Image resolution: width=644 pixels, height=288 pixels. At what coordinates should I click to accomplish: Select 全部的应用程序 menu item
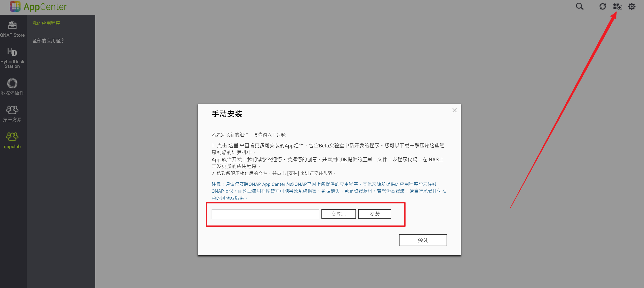[x=49, y=41]
